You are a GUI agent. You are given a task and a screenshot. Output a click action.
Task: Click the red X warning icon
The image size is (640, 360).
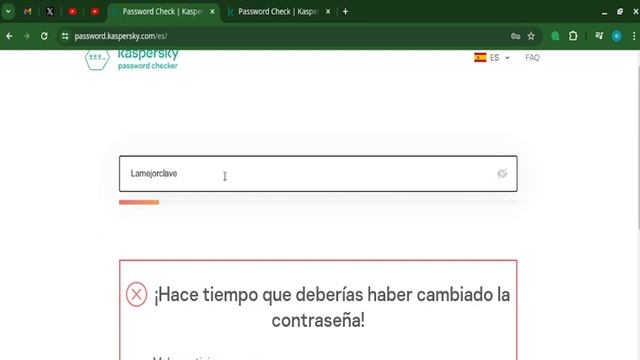pos(136,294)
